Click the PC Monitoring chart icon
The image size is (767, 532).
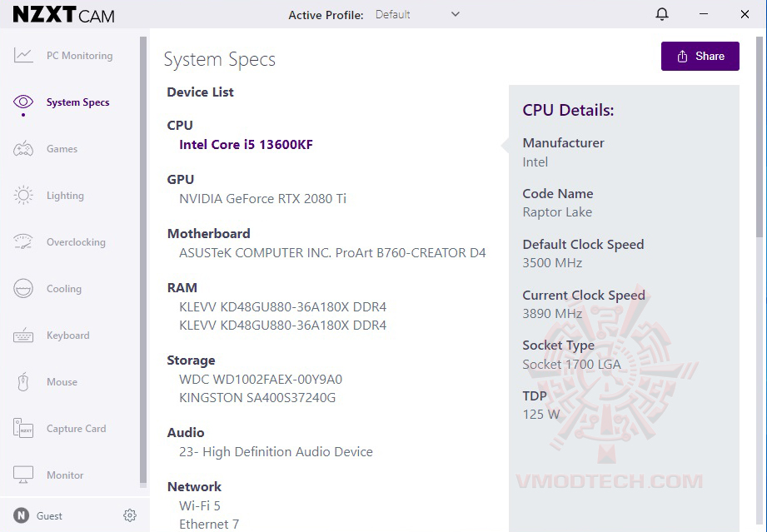tap(23, 56)
